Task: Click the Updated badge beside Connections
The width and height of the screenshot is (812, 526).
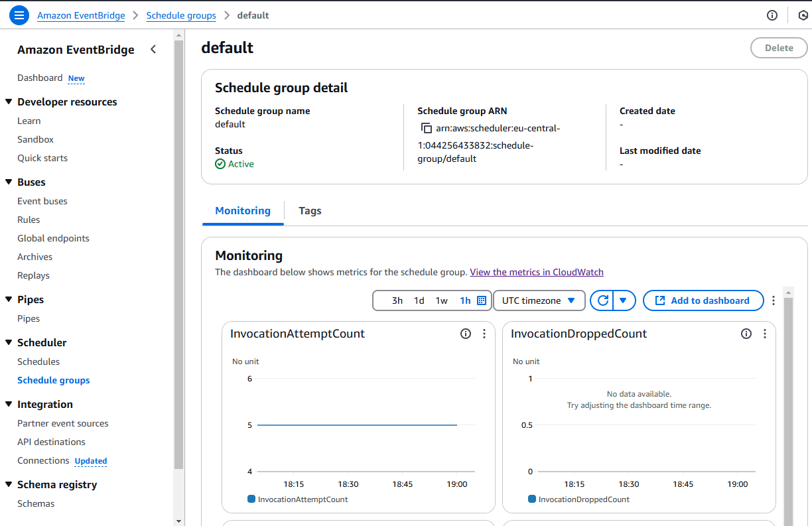Action: click(91, 461)
